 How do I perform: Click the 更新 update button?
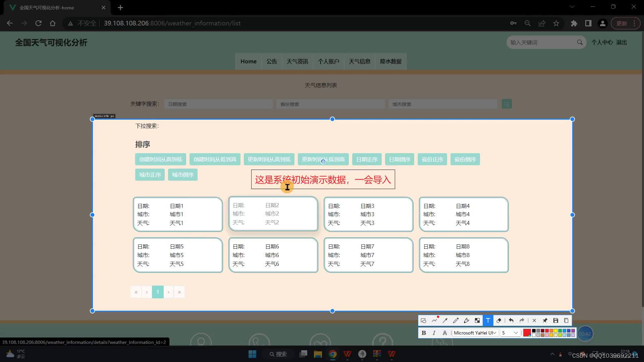626,23
